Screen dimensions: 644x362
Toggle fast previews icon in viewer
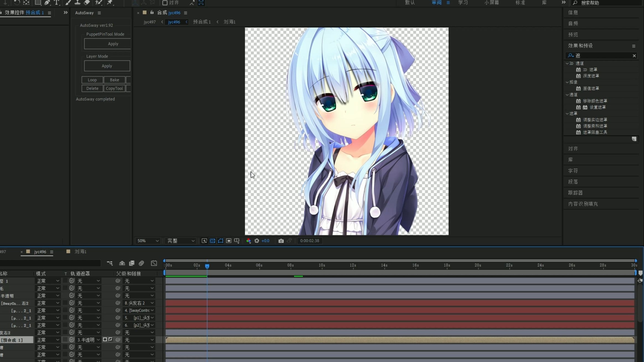pos(204,241)
